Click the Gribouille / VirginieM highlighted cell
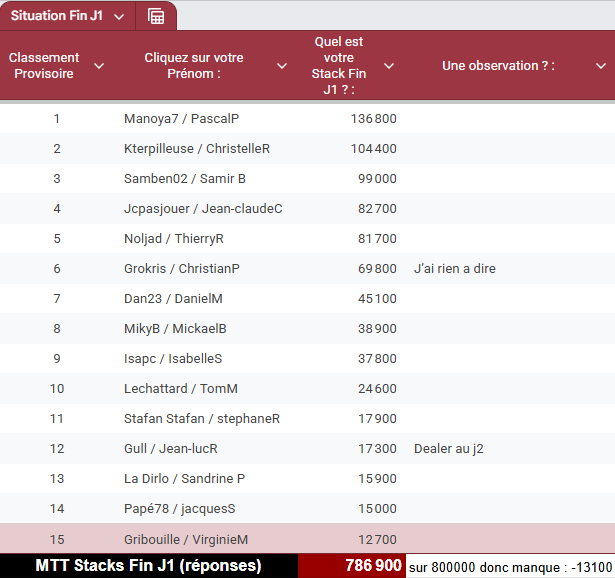615x578 pixels. tap(186, 539)
